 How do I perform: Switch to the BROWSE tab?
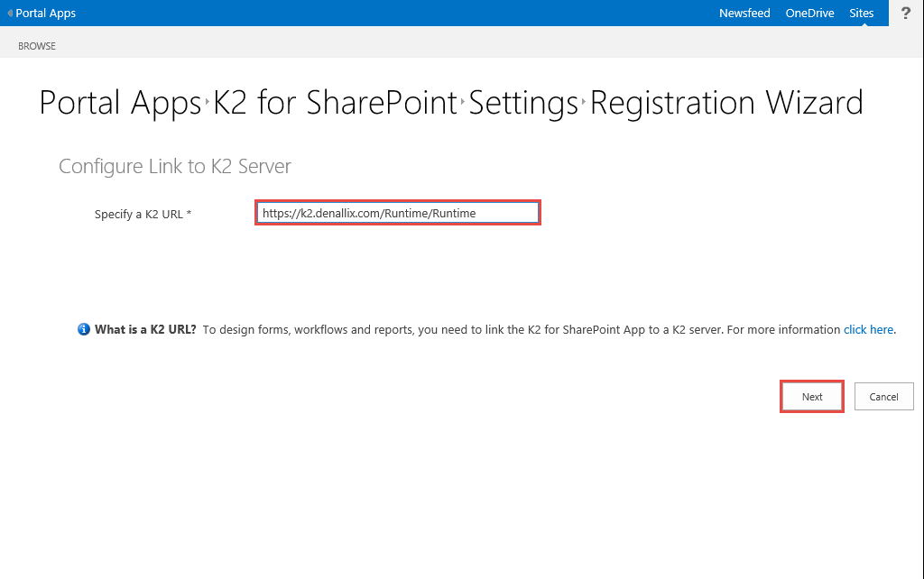click(36, 46)
